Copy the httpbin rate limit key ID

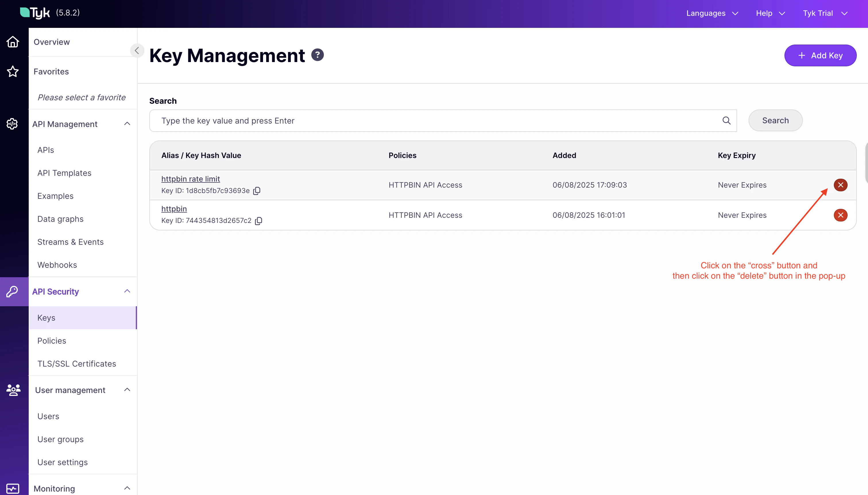(257, 191)
